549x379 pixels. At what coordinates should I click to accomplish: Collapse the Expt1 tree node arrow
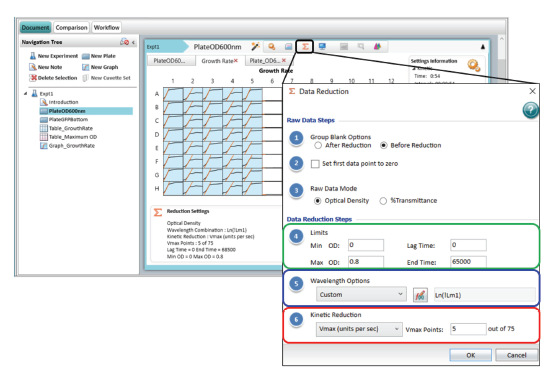tap(26, 94)
